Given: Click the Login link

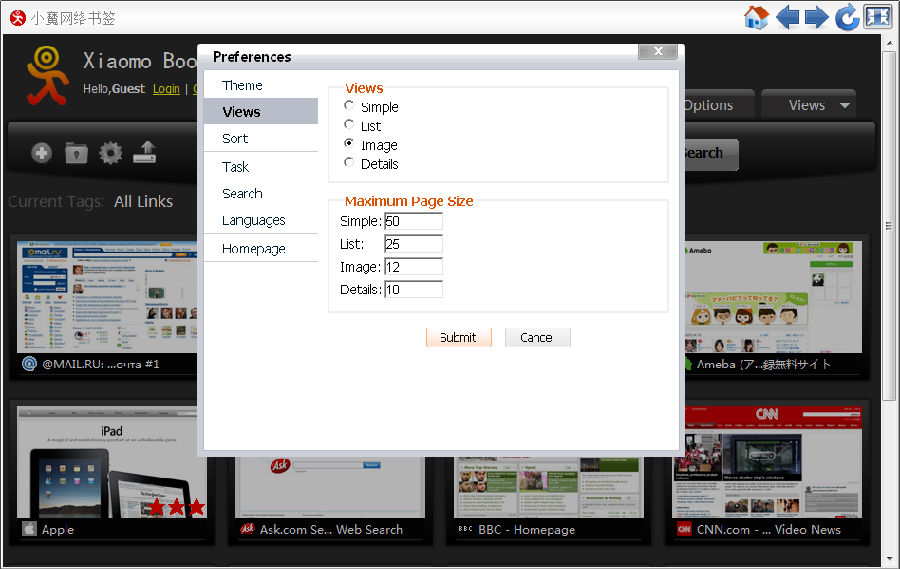Looking at the screenshot, I should 166,89.
